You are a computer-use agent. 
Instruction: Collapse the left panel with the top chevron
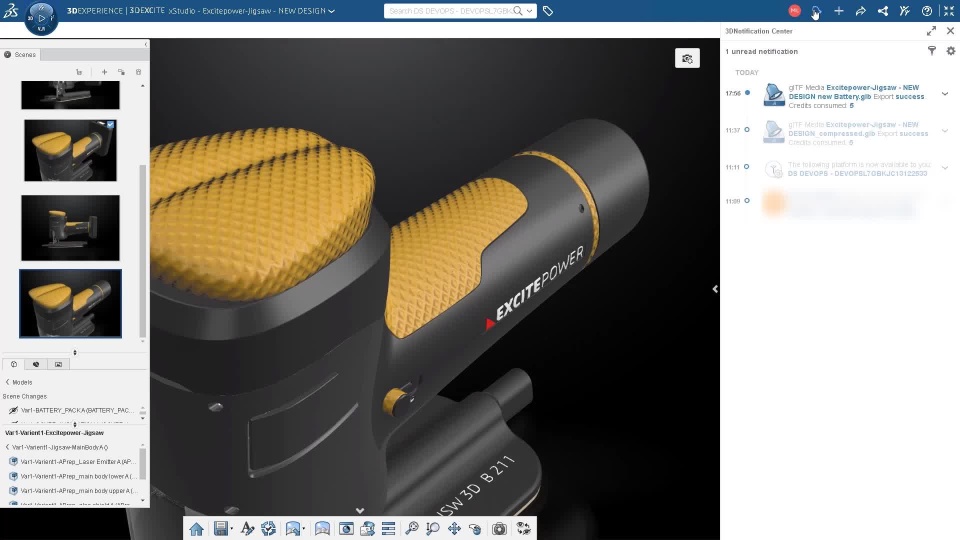(x=146, y=44)
